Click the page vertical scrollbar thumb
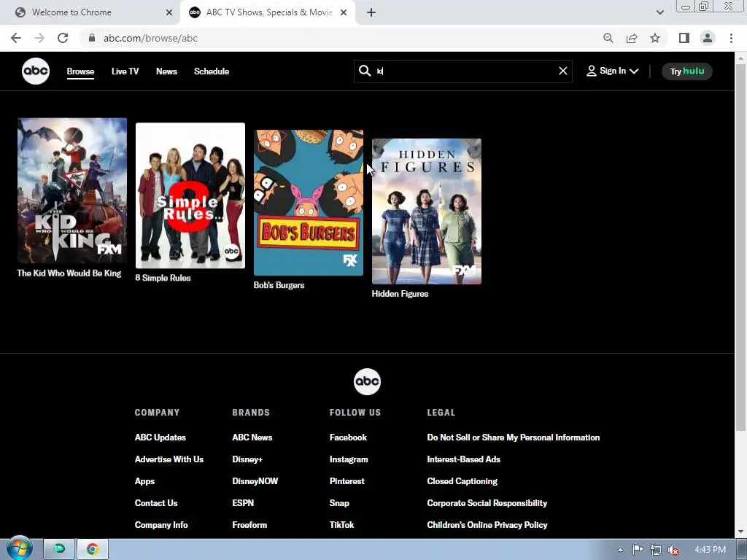747x560 pixels. pos(740,248)
